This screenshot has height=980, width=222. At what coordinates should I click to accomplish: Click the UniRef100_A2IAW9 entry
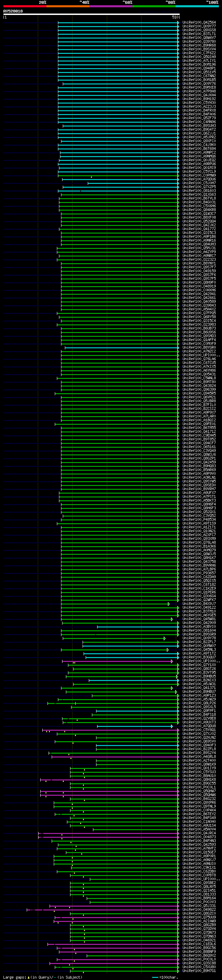199,921
